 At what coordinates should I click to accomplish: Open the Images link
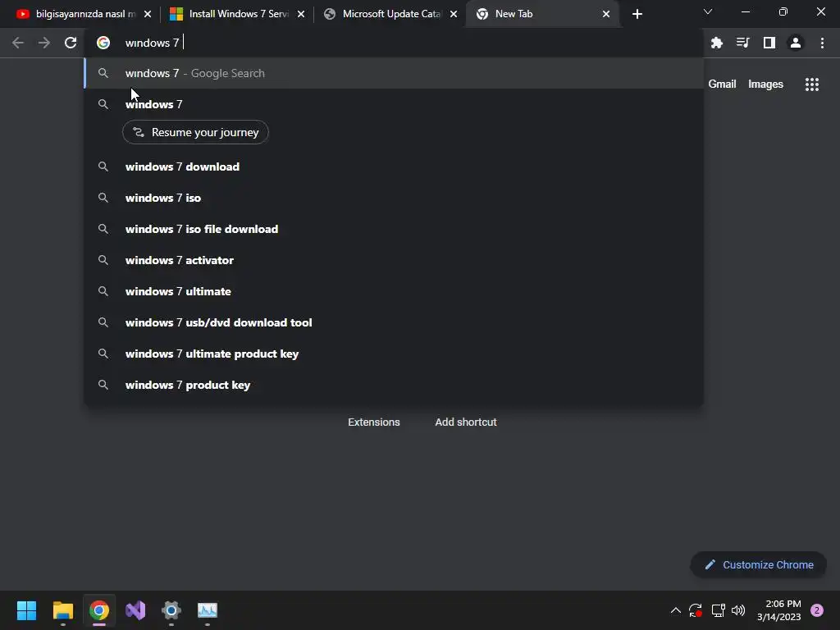point(765,84)
